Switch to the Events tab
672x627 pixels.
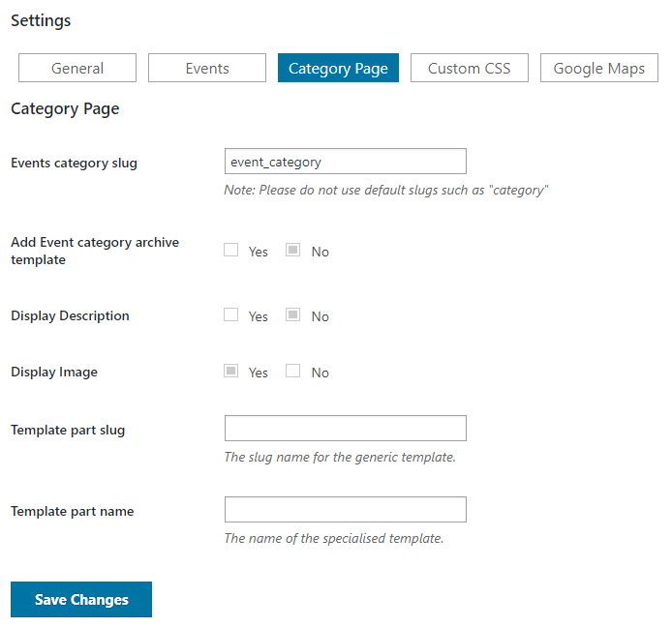coord(207,68)
